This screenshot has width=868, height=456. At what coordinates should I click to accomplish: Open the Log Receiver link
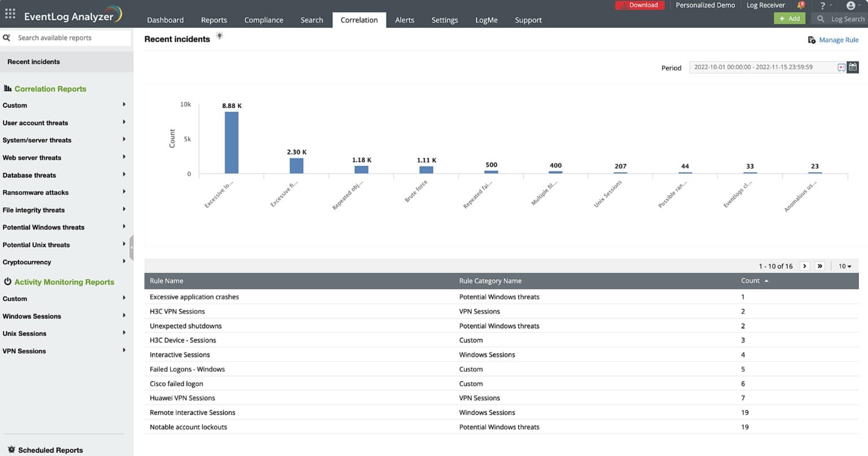765,5
